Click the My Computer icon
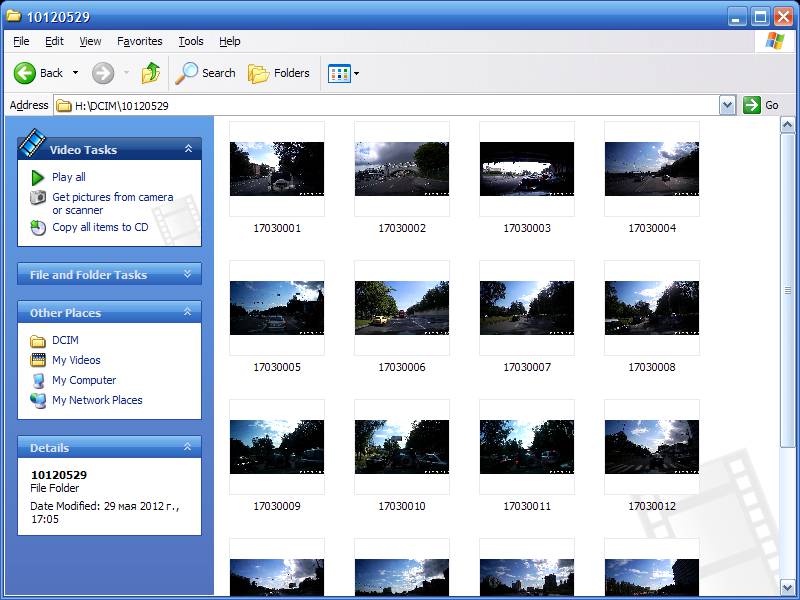Screen dimensions: 800x600 point(38,381)
